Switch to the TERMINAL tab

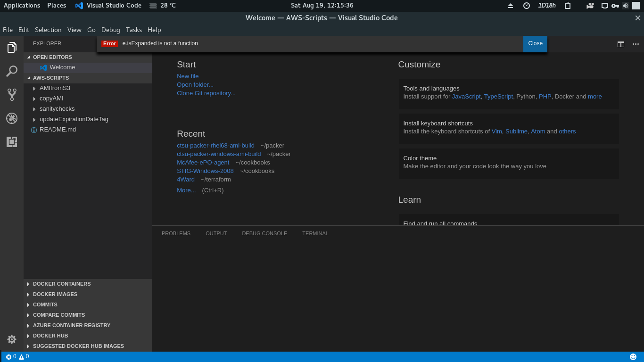315,233
